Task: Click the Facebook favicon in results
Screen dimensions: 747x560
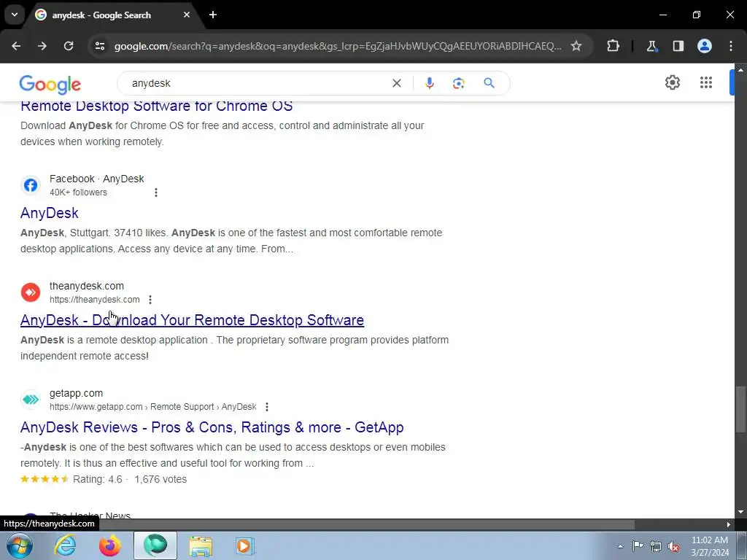Action: tap(31, 185)
